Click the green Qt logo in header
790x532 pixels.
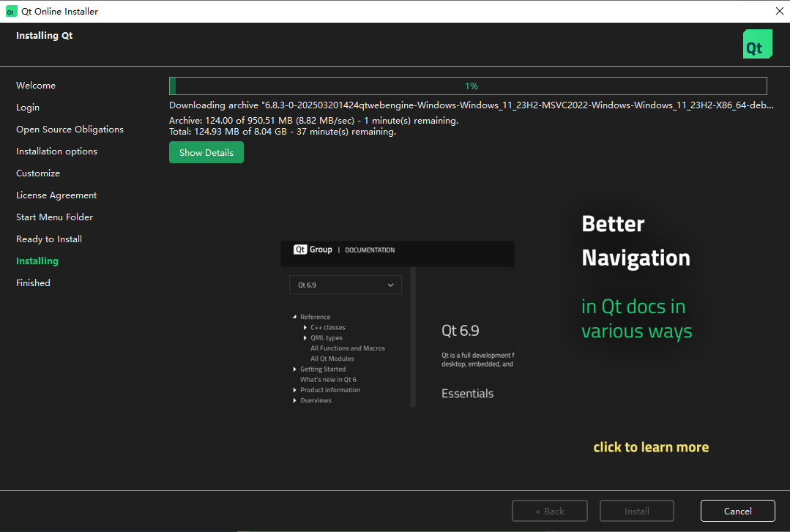click(757, 44)
